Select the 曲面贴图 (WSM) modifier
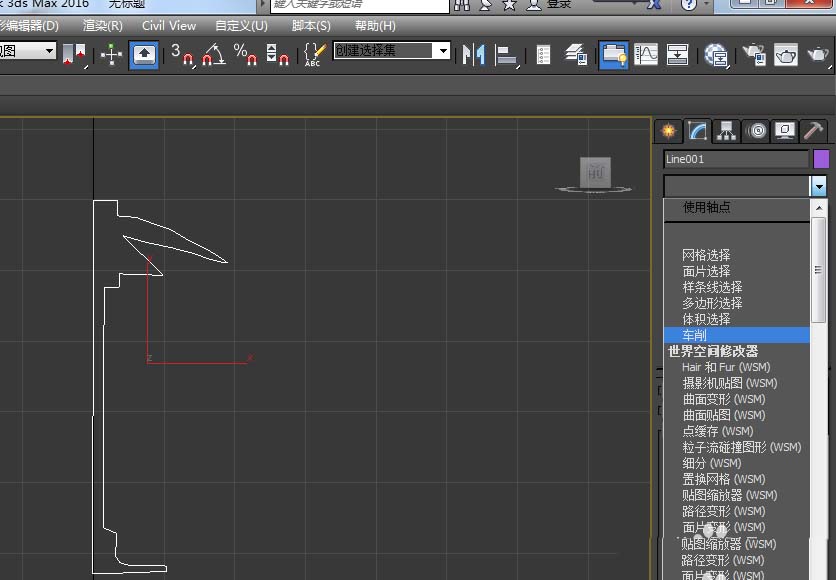The image size is (836, 580). pyautogui.click(x=724, y=415)
